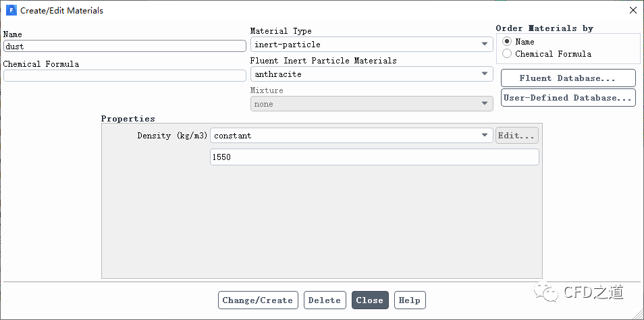The width and height of the screenshot is (644, 320).
Task: Click the empty Properties panel area
Action: coord(321,223)
